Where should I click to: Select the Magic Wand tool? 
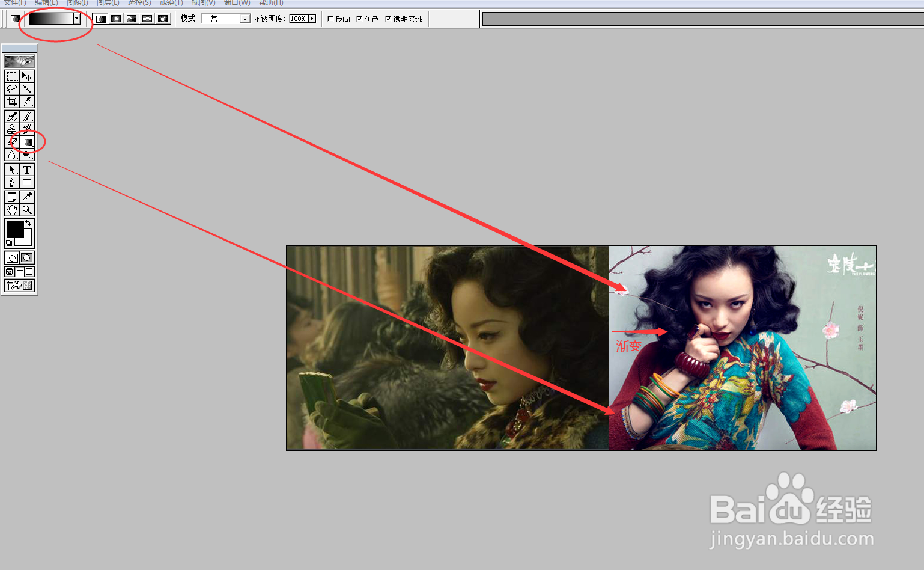pyautogui.click(x=27, y=89)
